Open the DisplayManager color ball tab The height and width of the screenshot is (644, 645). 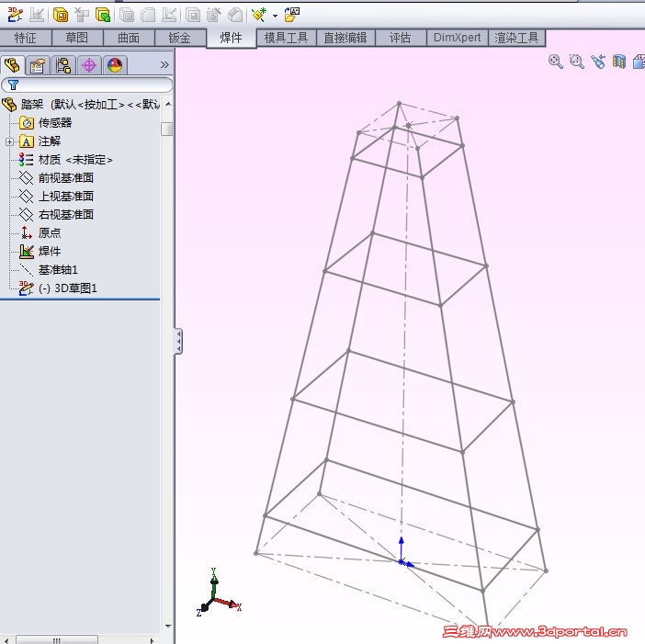click(114, 65)
